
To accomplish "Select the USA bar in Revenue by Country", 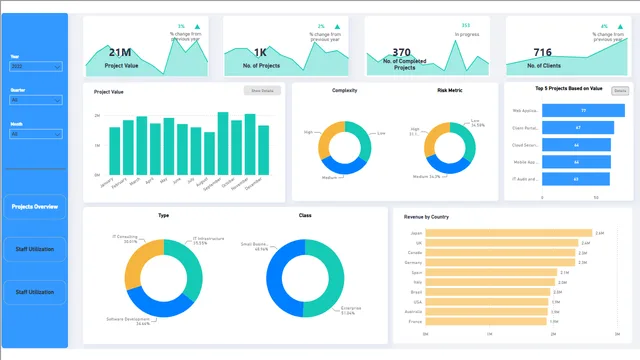I will point(487,302).
